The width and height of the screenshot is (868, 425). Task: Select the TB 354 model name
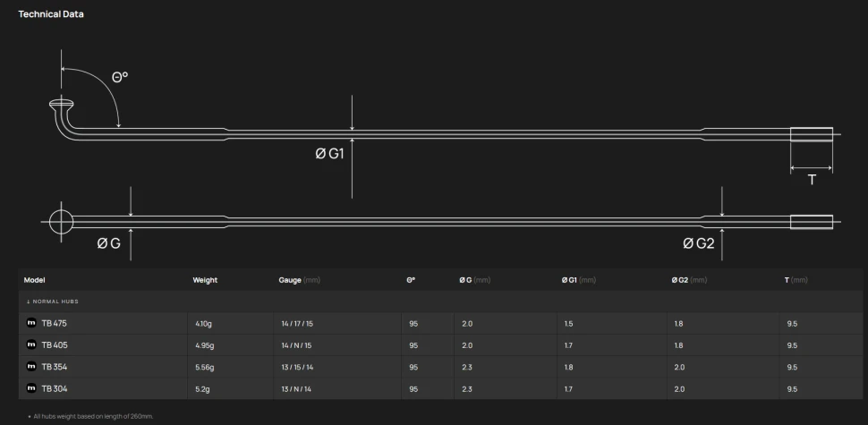click(x=55, y=367)
